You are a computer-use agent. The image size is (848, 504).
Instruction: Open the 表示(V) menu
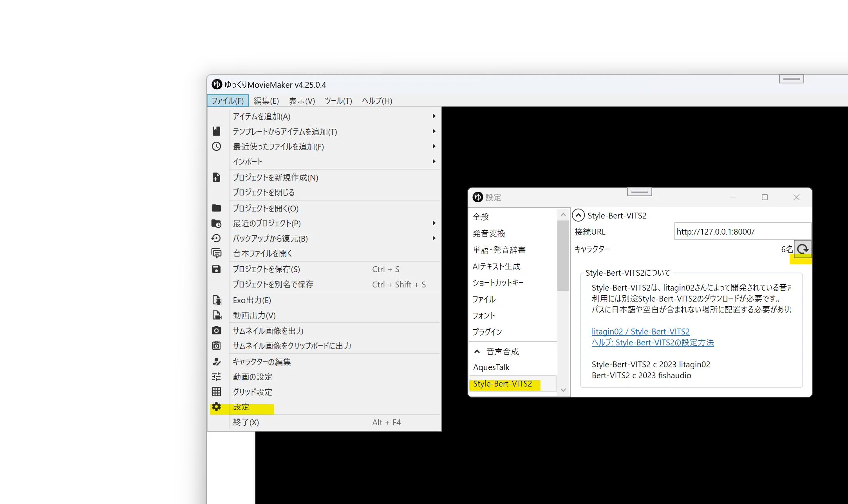click(302, 101)
